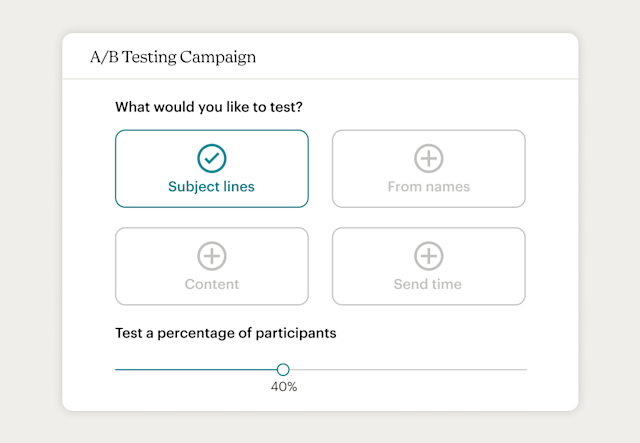Click the 40% value under the slider
The image size is (640, 443).
pos(284,386)
